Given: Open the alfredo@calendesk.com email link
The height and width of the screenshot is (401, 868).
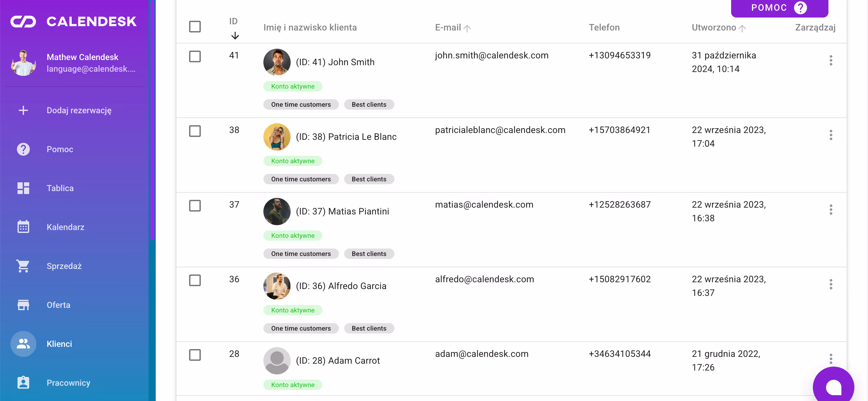Looking at the screenshot, I should pyautogui.click(x=484, y=279).
